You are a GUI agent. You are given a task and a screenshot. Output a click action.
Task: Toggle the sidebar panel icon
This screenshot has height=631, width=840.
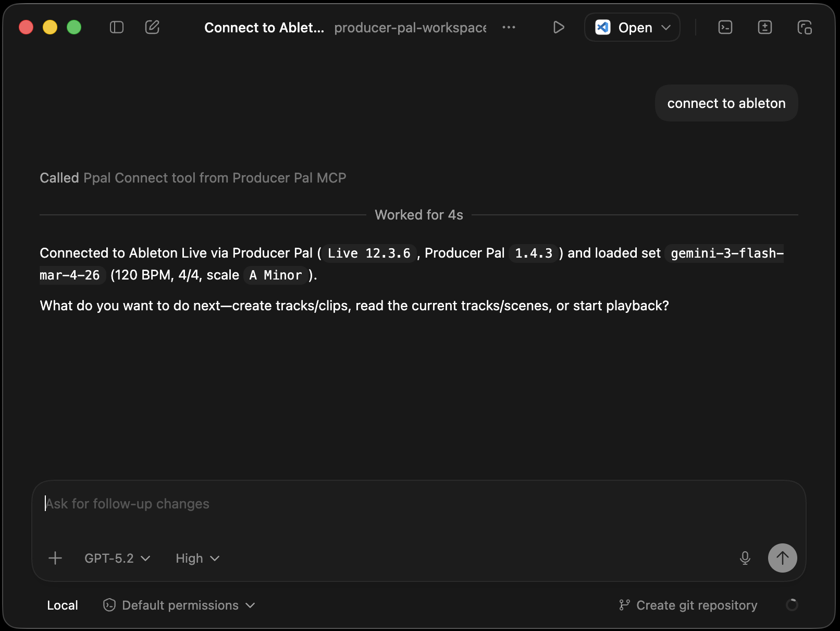(x=117, y=27)
